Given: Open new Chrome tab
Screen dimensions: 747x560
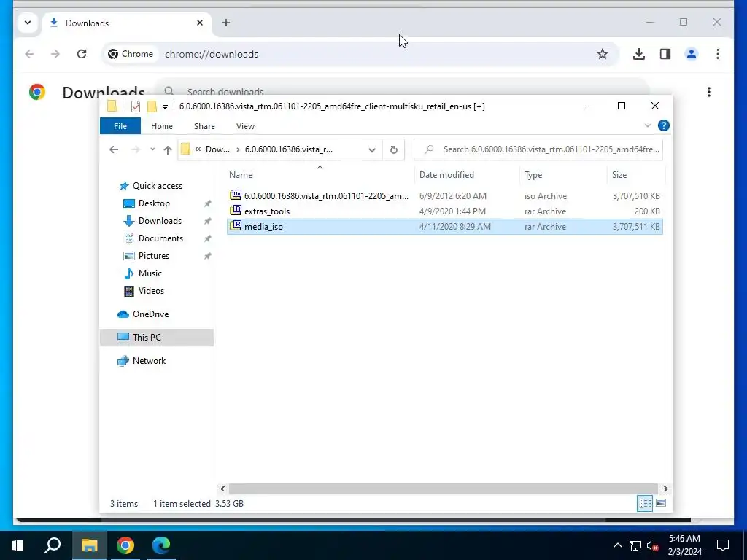Looking at the screenshot, I should pos(226,23).
